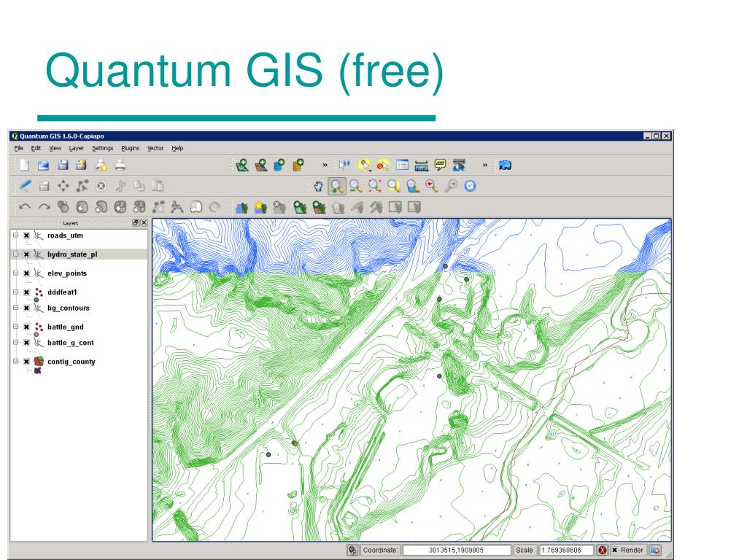The width and height of the screenshot is (747, 560).
Task: Click the toggle extents icon beside Coordinate
Action: [x=352, y=550]
